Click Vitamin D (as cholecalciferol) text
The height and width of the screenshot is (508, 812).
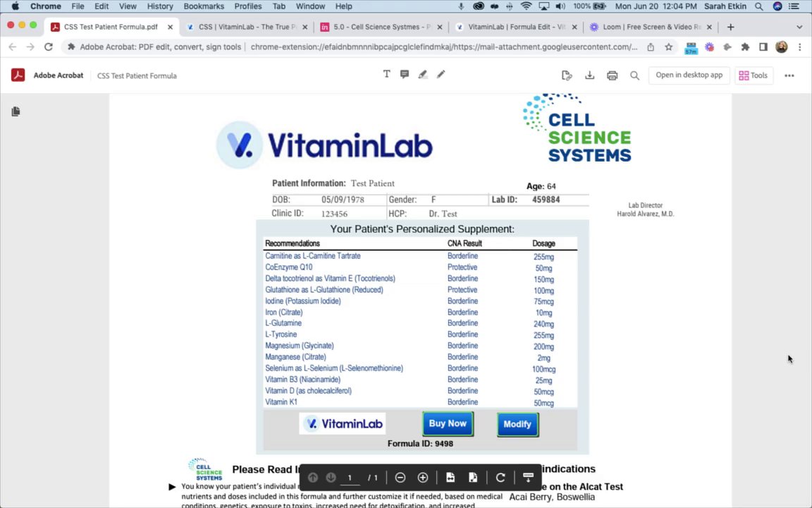(x=308, y=391)
